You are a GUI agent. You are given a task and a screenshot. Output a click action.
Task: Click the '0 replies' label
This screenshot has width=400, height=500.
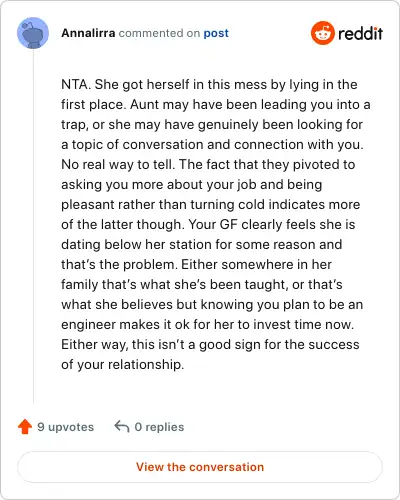[x=159, y=427]
